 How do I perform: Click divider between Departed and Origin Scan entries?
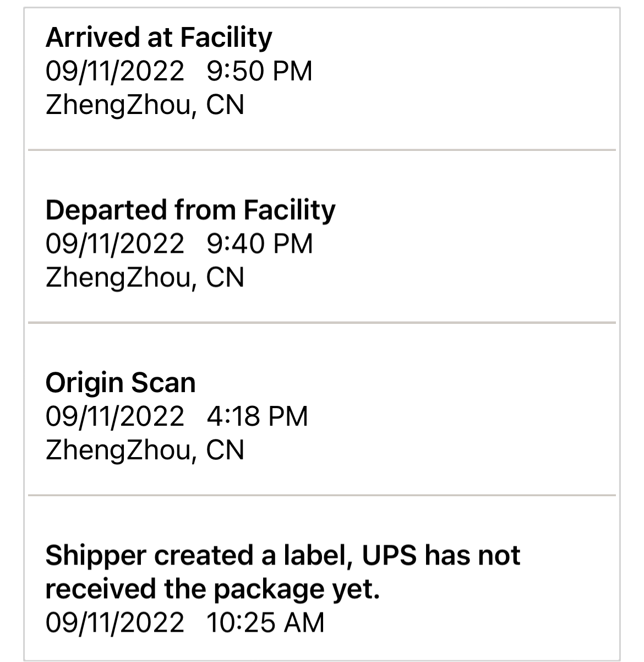(321, 323)
